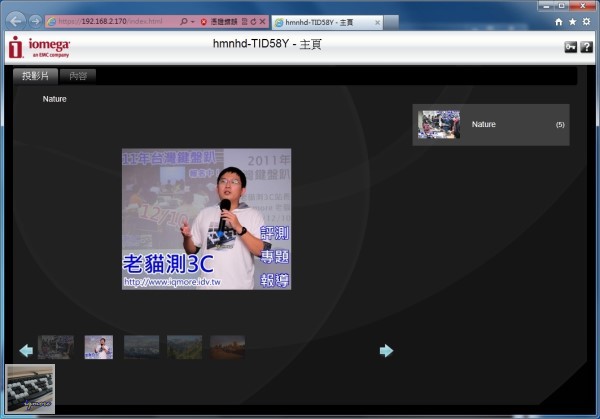Click the main slideshow photo of the speaker
Viewport: 600px width, 419px height.
[x=206, y=219]
